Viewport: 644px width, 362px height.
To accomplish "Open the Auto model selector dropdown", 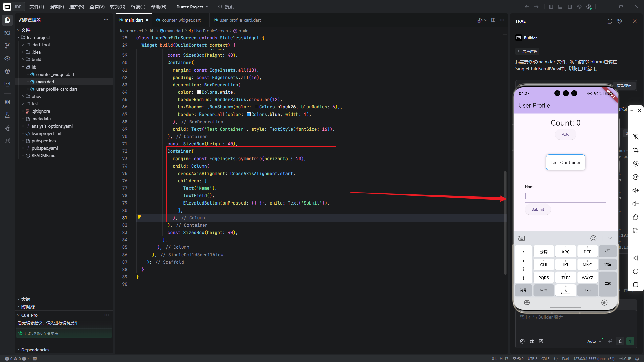I will pos(594,341).
